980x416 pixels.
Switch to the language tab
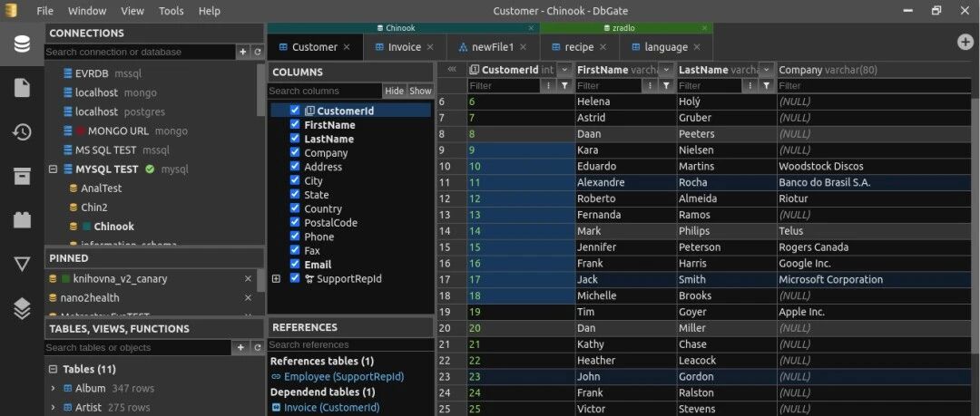pos(666,47)
